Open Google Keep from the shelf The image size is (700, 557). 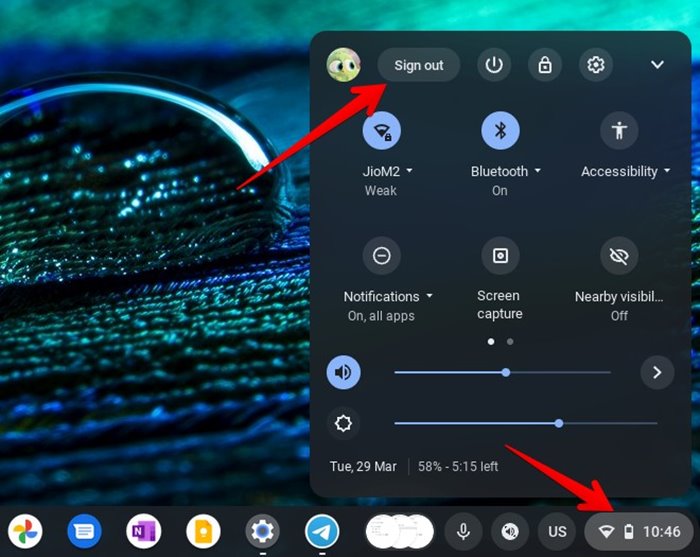coord(203,531)
